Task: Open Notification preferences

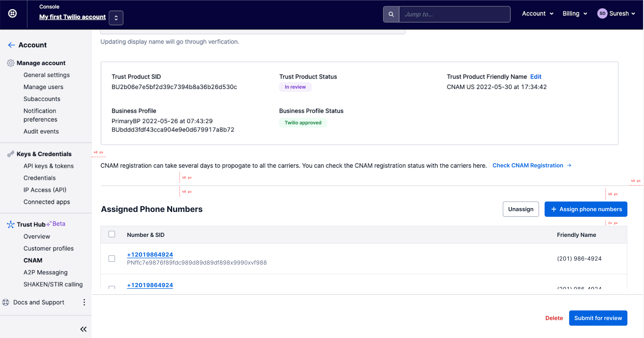Action: pyautogui.click(x=40, y=115)
